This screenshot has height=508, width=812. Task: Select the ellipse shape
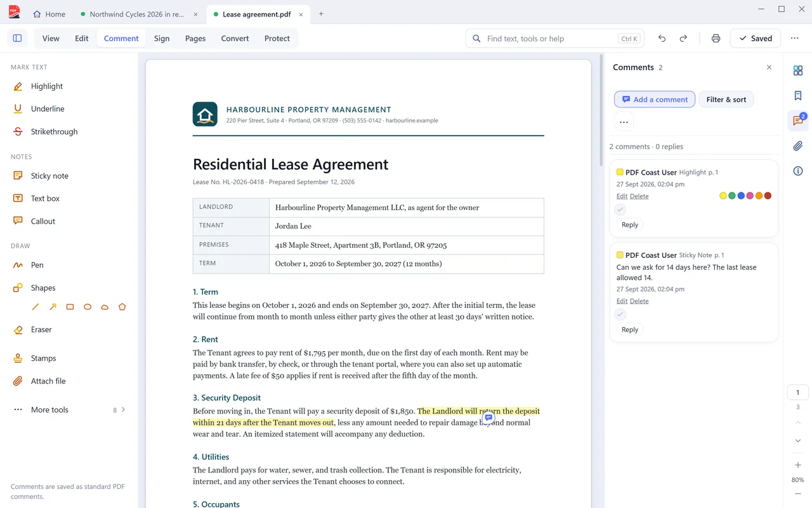coord(88,307)
